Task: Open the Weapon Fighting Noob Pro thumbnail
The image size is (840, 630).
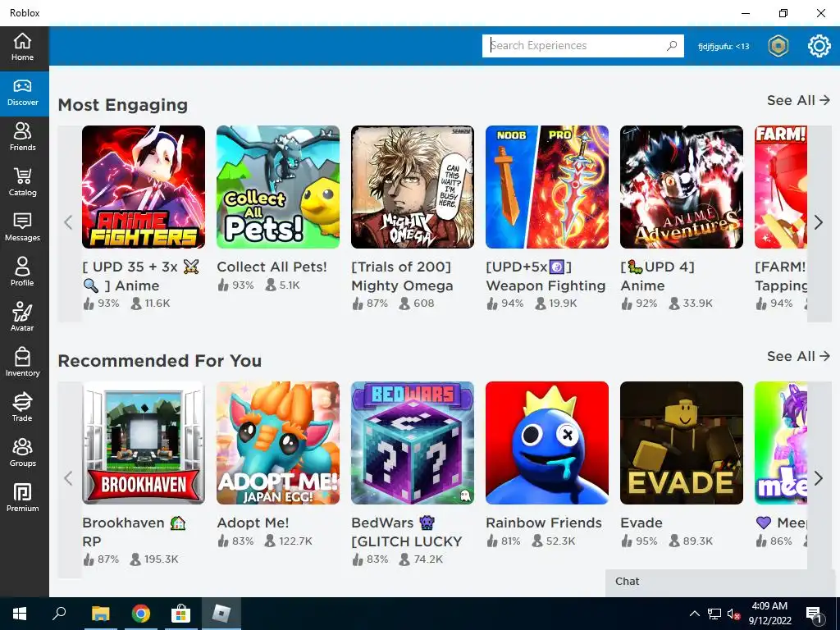Action: 547,187
